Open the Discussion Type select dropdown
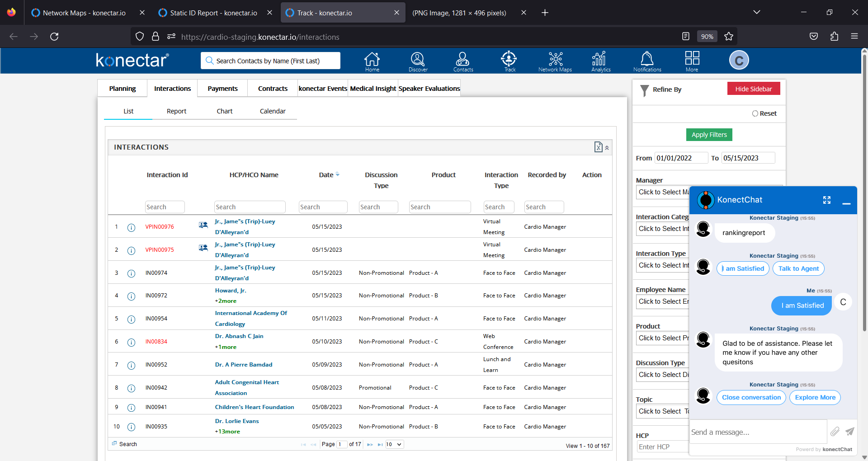 663,375
